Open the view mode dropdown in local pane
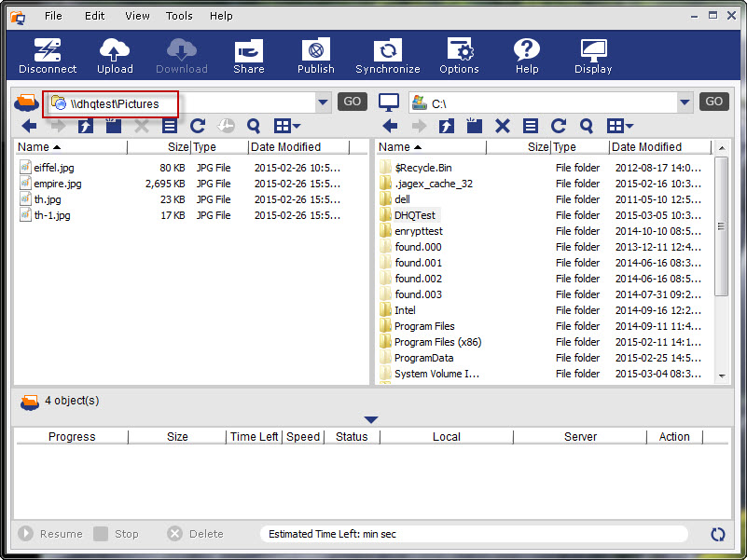The image size is (747, 560). pos(621,126)
